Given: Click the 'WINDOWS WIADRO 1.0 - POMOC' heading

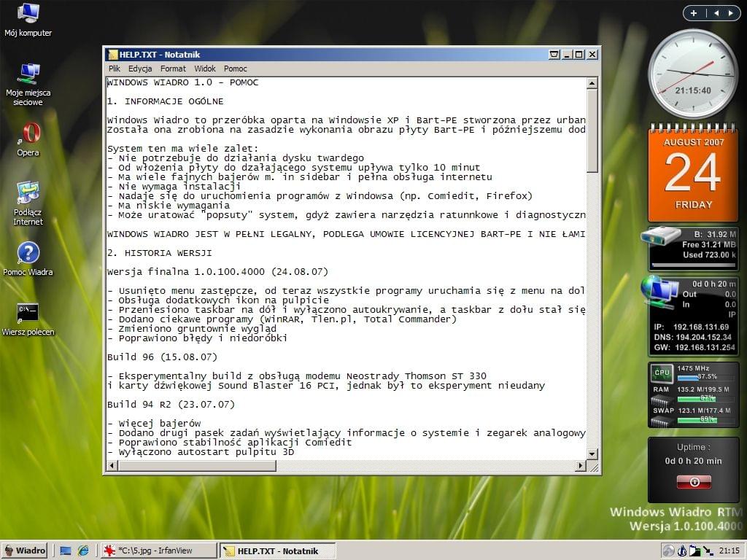Looking at the screenshot, I should (183, 82).
